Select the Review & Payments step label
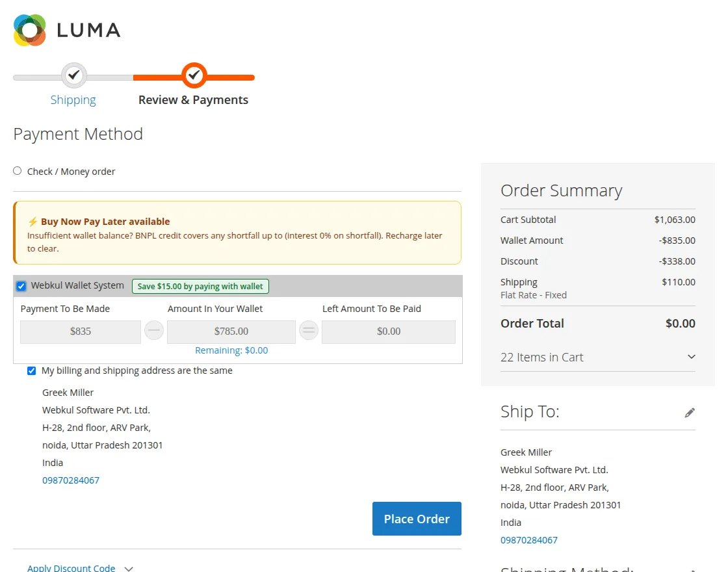Image resolution: width=728 pixels, height=572 pixels. (193, 100)
